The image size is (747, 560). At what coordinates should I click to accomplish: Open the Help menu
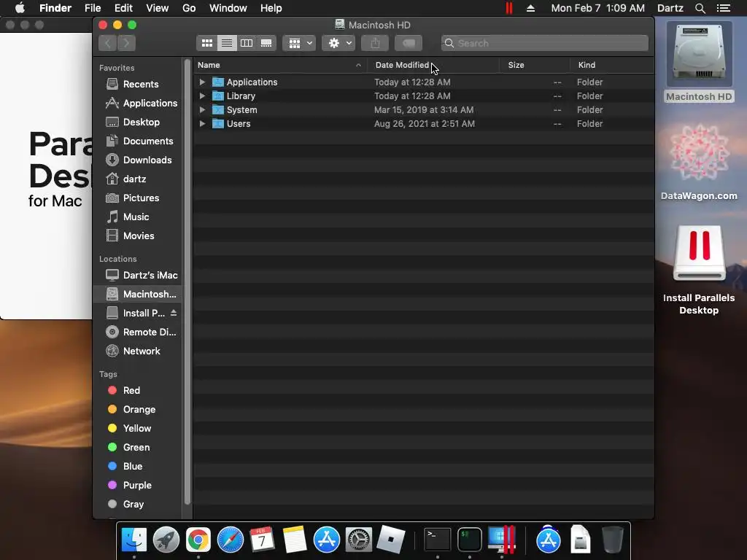pos(271,8)
